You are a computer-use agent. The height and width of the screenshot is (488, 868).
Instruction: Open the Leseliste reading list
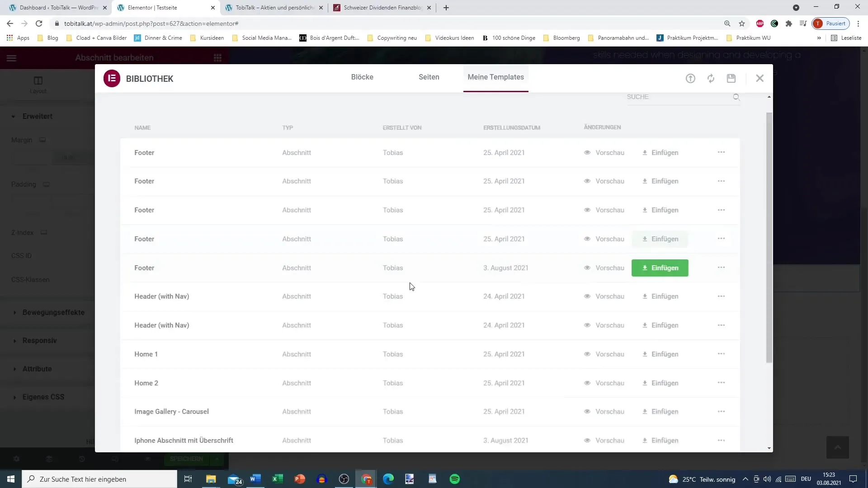coord(846,38)
